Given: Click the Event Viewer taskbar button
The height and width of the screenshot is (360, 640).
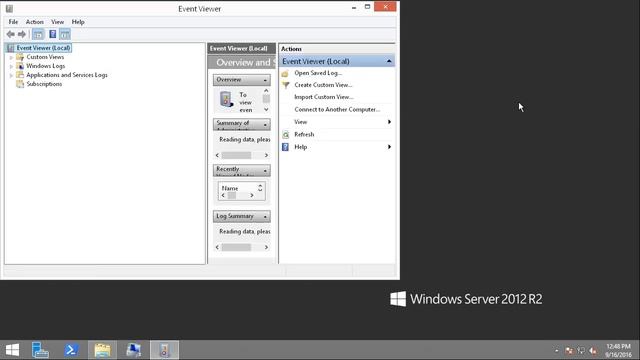Looking at the screenshot, I should click(x=164, y=350).
